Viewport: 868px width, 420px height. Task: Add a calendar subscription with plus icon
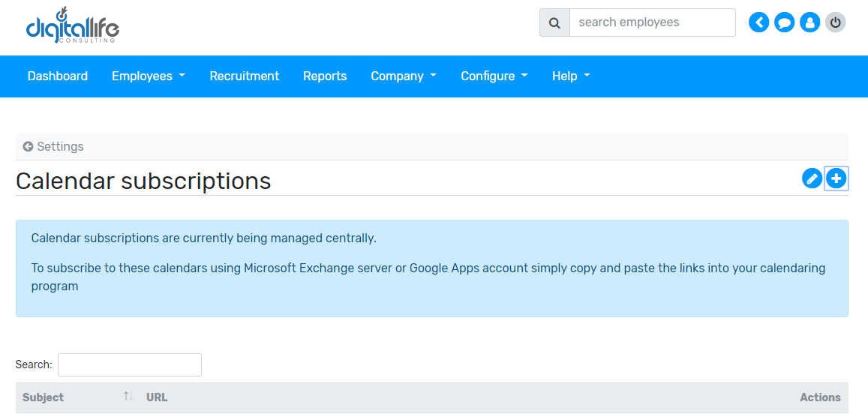[x=836, y=178]
